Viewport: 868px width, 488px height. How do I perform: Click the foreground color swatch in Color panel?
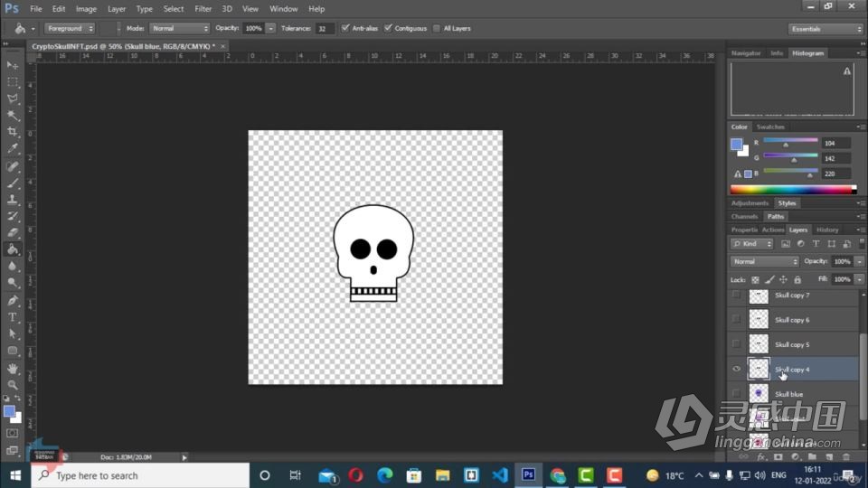point(736,145)
